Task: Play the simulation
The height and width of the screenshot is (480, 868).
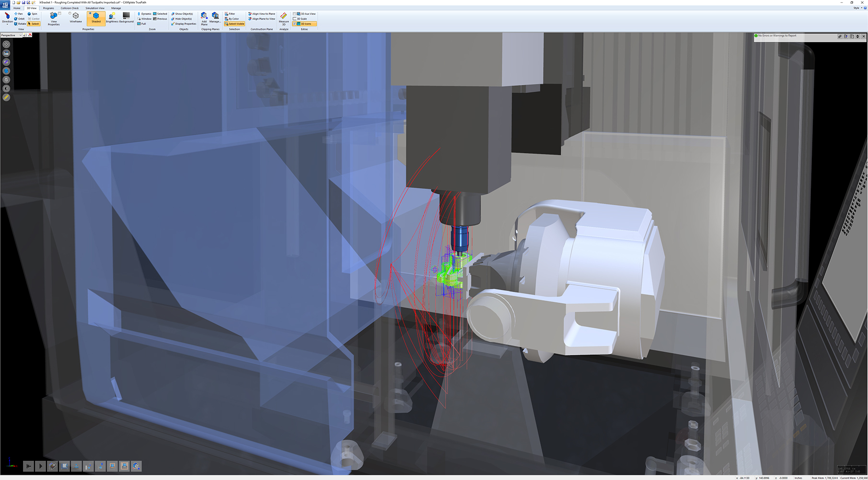Action: [x=40, y=466]
